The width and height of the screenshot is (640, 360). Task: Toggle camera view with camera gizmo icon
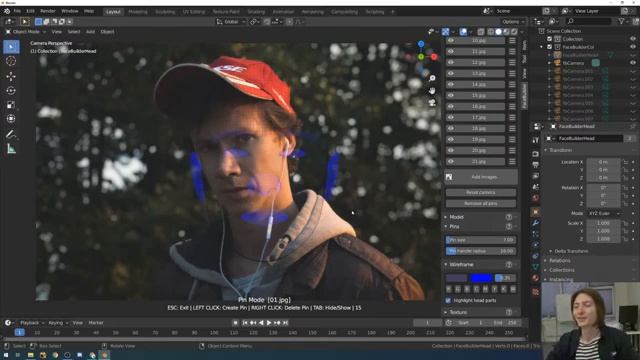point(432,102)
